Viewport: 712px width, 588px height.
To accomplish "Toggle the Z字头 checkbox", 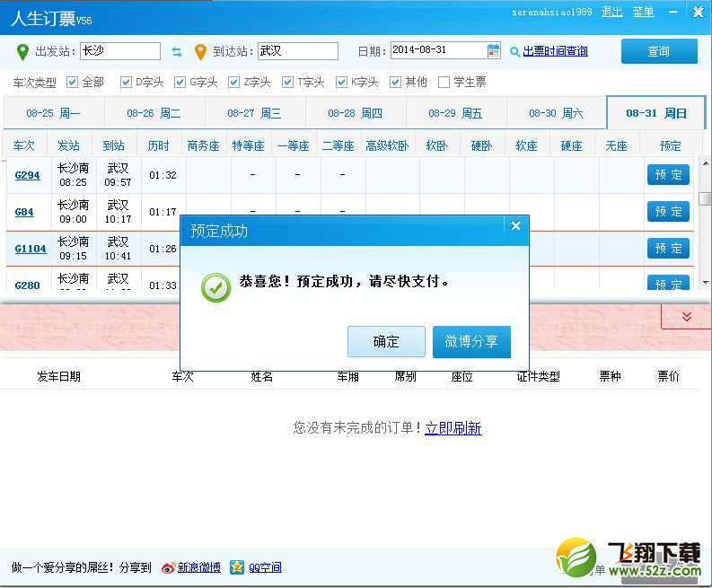I will coord(233,83).
